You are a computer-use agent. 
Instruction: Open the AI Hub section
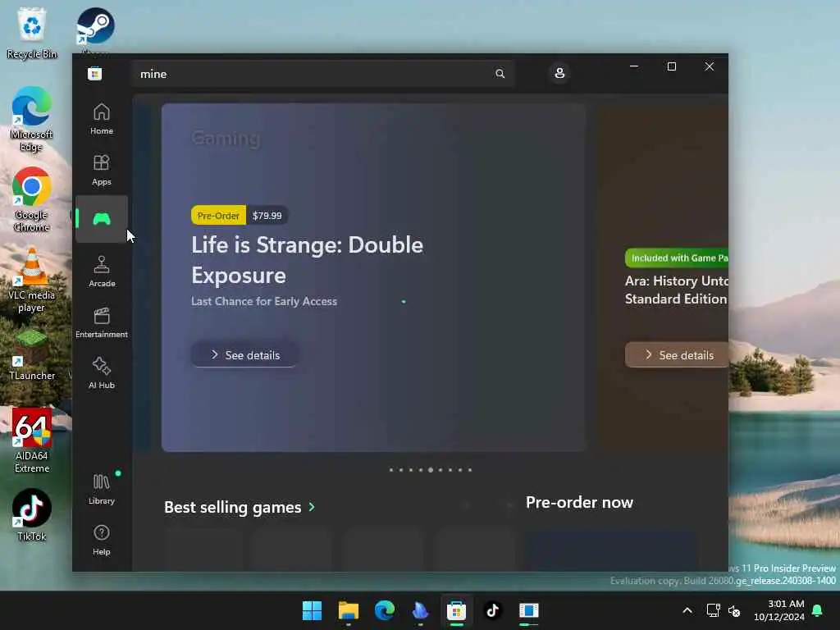pyautogui.click(x=101, y=373)
